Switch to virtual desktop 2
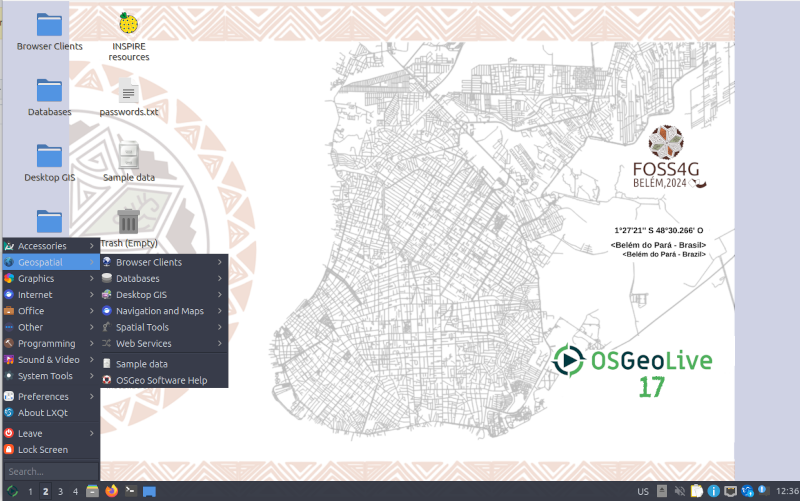Image resolution: width=800 pixels, height=501 pixels. [x=45, y=491]
